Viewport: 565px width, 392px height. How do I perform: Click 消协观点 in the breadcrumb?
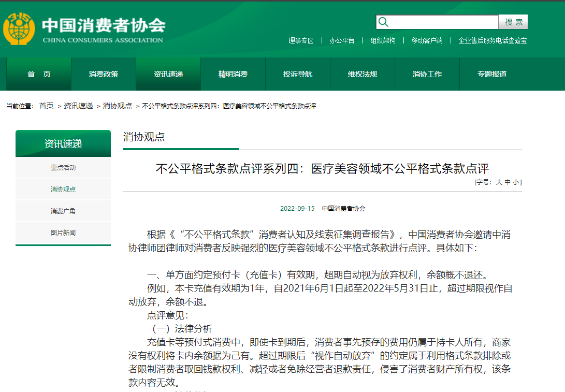pyautogui.click(x=118, y=106)
